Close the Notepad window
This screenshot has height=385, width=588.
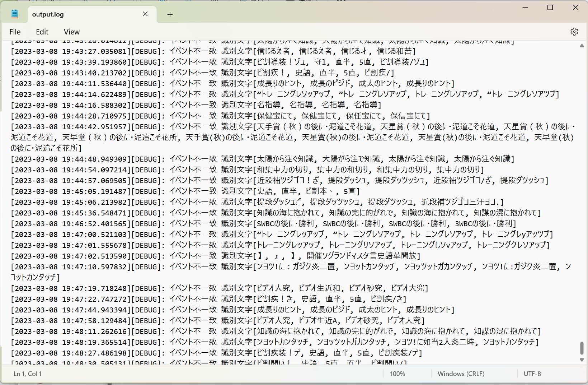(x=575, y=8)
